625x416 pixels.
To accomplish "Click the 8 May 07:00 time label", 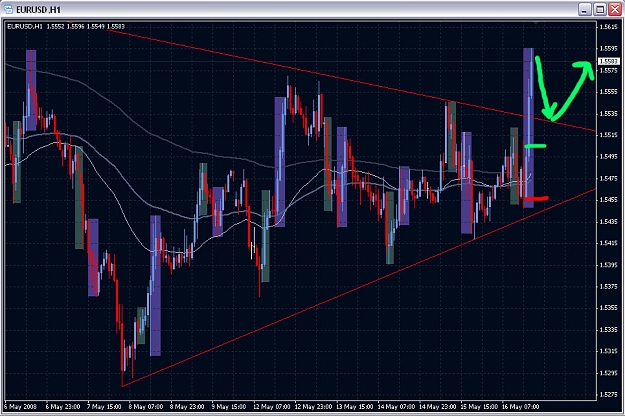I will pos(145,407).
